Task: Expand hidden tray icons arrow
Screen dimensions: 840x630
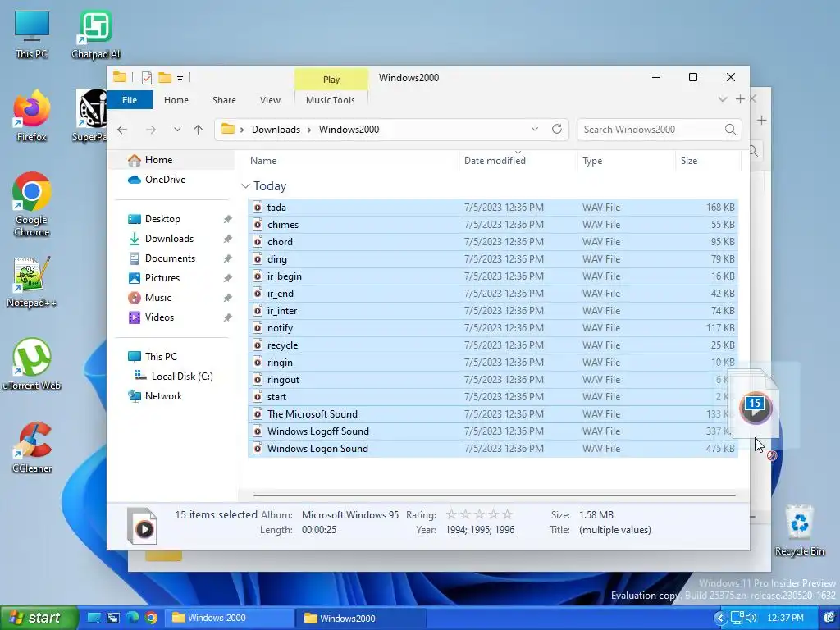Action: pos(720,619)
